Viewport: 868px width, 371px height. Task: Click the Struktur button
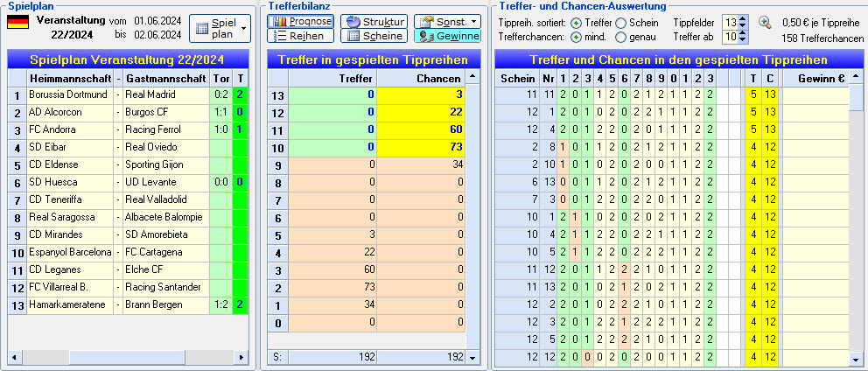[374, 22]
